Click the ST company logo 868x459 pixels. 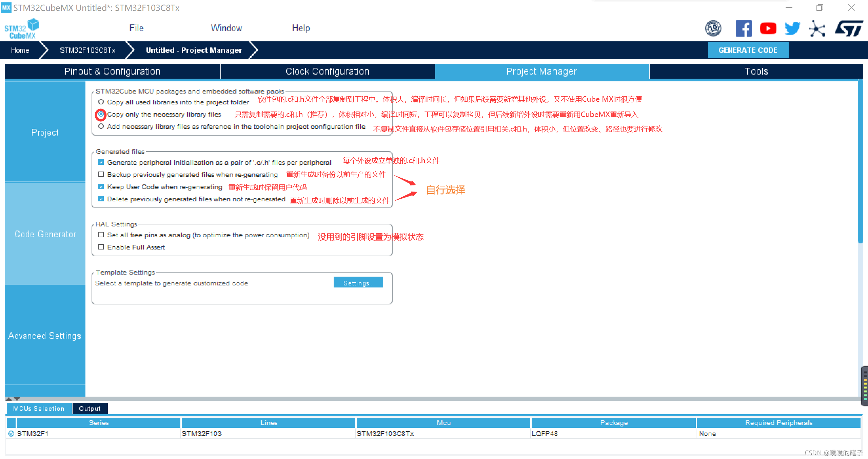tap(849, 28)
